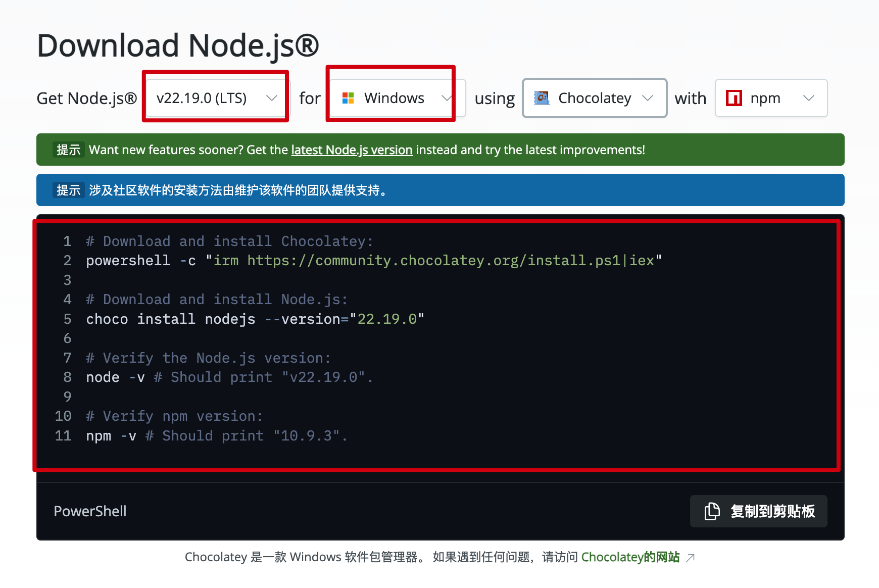Expand the Chocolatey package manager dropdown

(594, 98)
